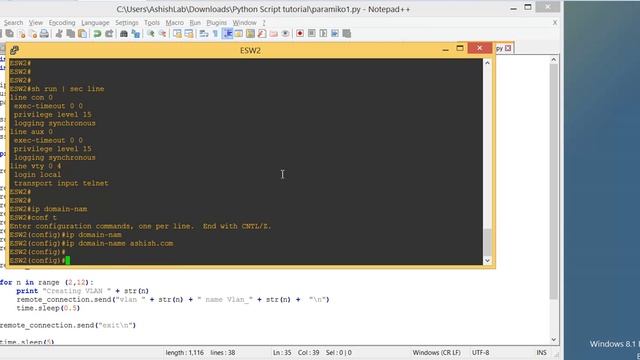Click the 'transport input telnet' terminal line

tap(61, 183)
